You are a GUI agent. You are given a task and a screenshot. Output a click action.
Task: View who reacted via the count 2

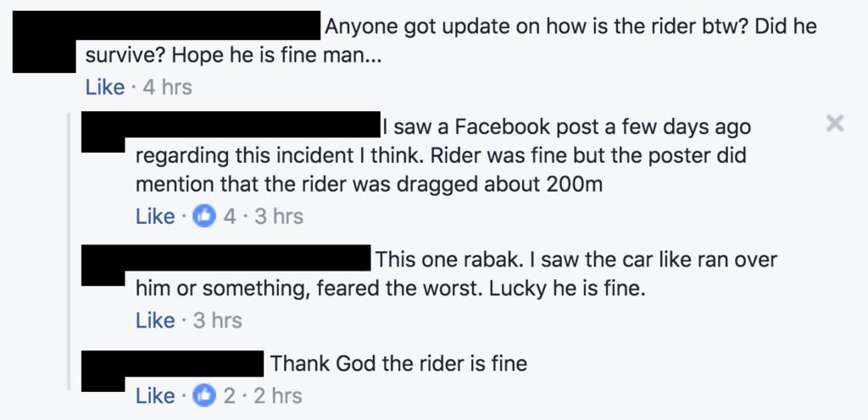pyautogui.click(x=230, y=395)
